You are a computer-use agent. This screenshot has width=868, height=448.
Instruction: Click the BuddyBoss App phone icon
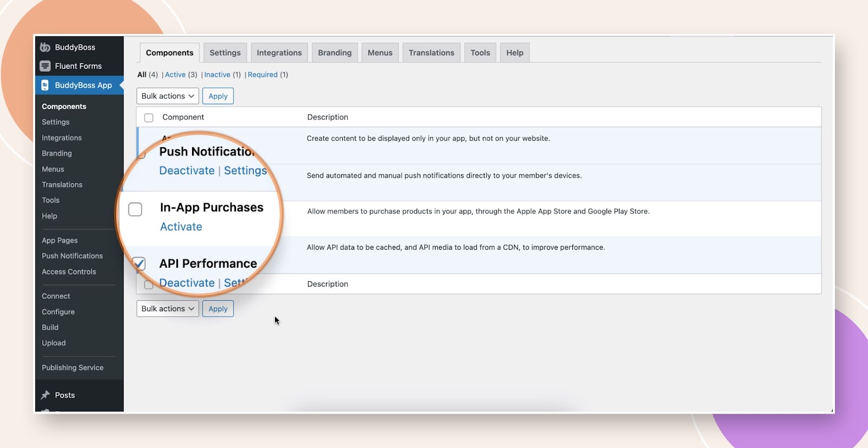click(x=45, y=85)
